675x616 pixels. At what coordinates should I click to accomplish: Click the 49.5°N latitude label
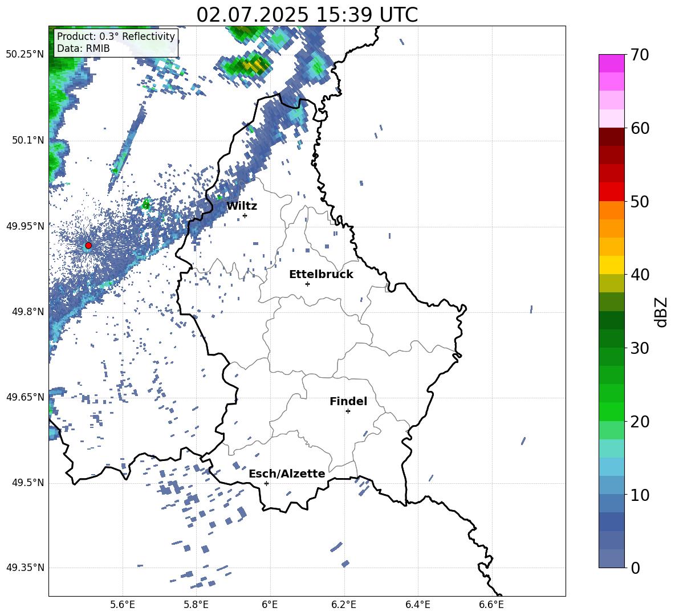[28, 483]
